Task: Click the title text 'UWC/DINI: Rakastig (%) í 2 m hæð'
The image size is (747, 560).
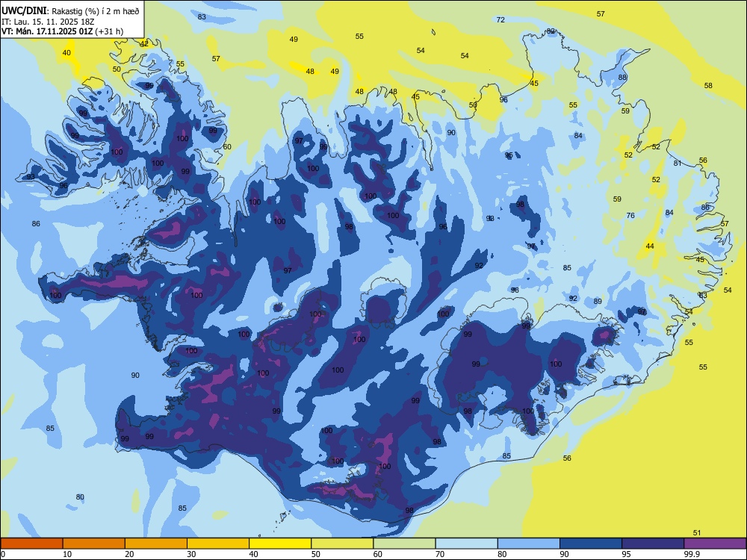Action: 70,11
